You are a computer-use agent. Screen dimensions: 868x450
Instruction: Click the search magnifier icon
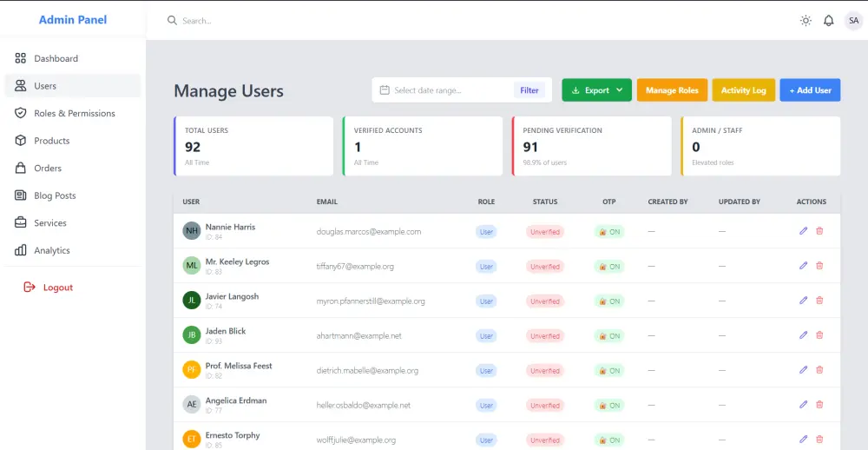[x=172, y=21]
